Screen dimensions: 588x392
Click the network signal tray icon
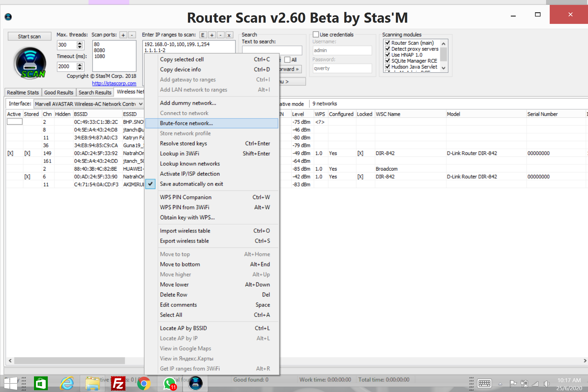point(535,383)
